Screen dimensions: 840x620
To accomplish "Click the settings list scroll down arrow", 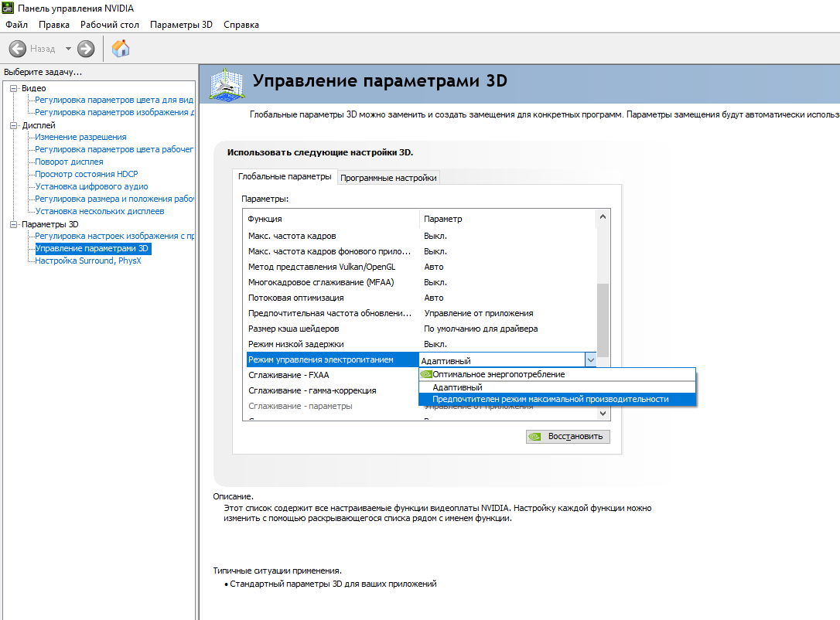I will click(x=603, y=414).
